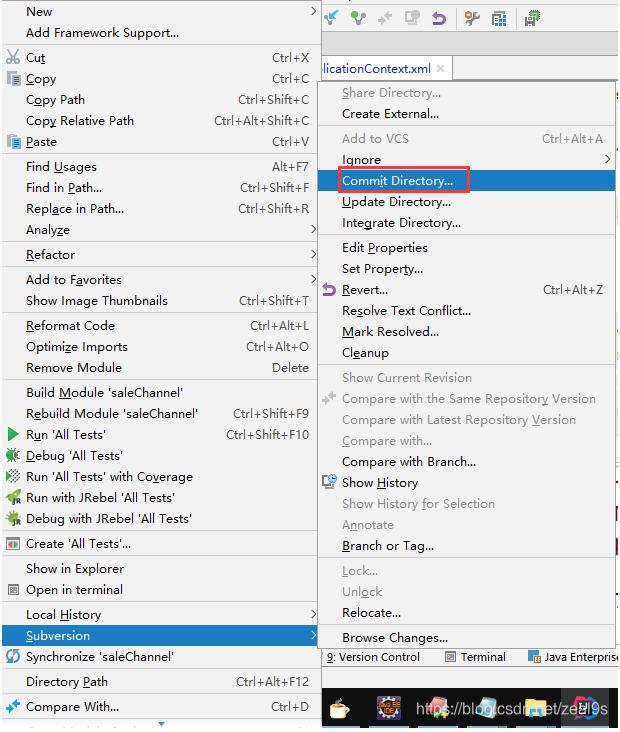Select Commit Directory... from Subversion submenu

[397, 181]
